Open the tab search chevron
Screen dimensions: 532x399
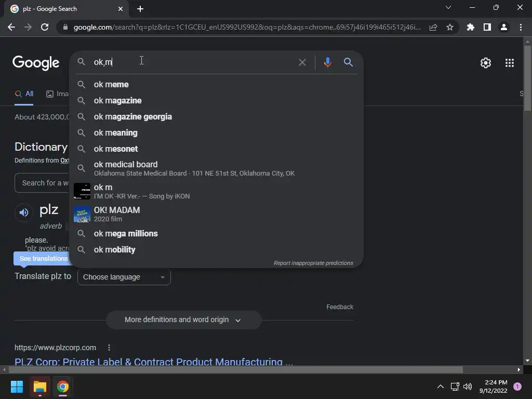[x=448, y=7]
